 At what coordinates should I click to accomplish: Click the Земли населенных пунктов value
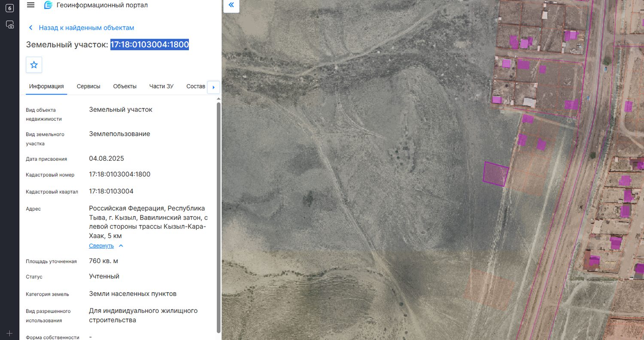[x=133, y=294]
